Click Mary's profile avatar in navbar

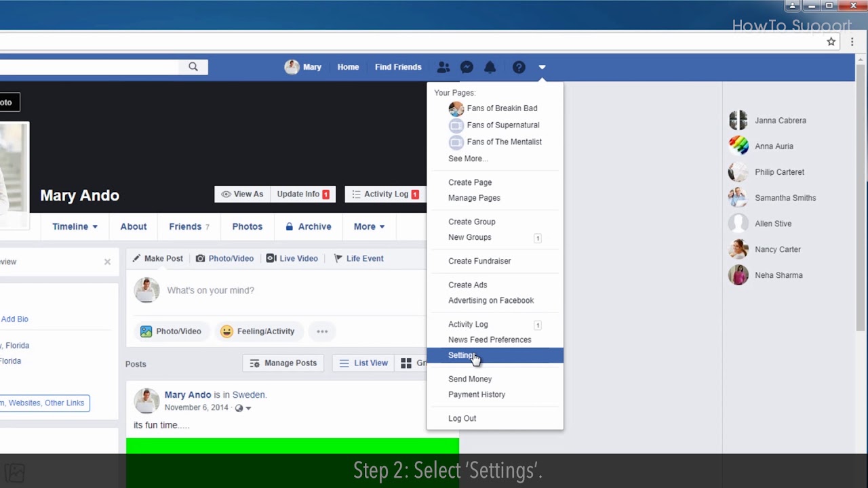(x=292, y=67)
